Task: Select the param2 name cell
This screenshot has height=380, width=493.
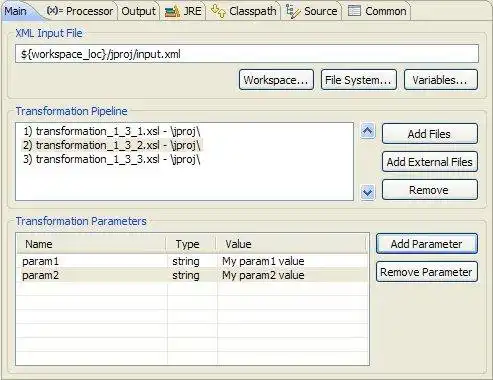Action: [x=92, y=275]
